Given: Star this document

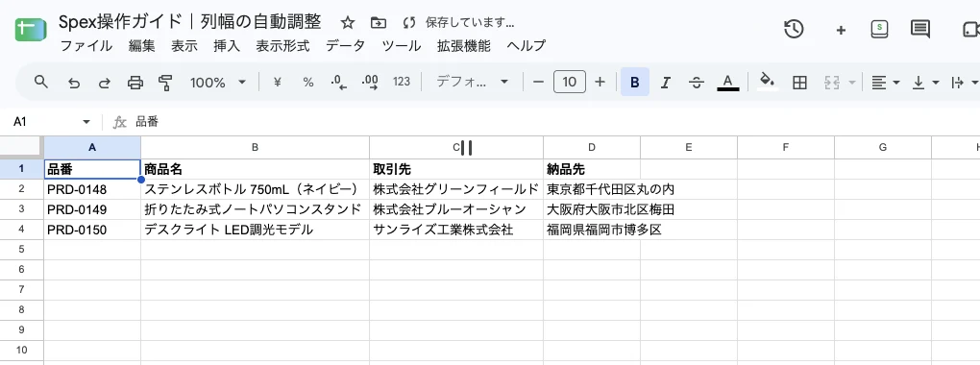Looking at the screenshot, I should [x=348, y=23].
